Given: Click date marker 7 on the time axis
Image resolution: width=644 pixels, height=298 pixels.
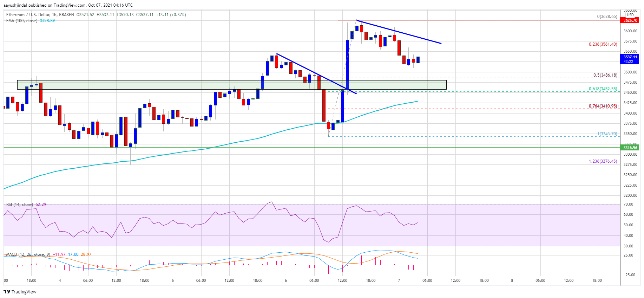Looking at the screenshot, I should tap(399, 280).
